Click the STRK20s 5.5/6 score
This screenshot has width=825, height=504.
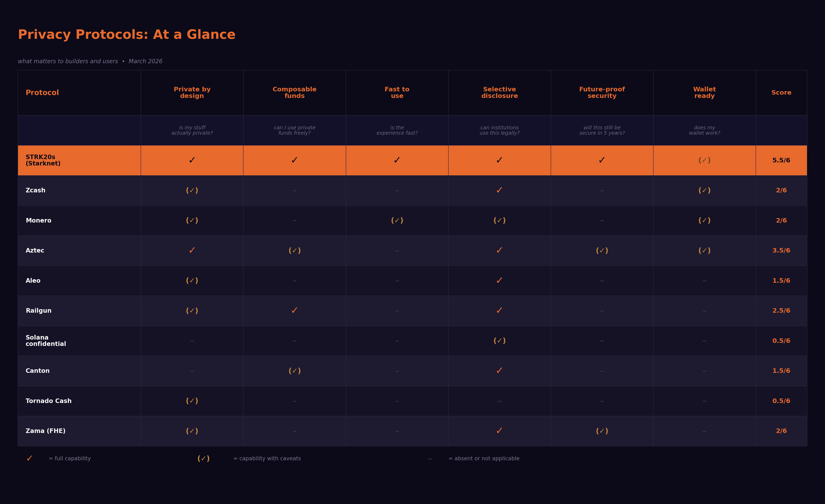781,160
